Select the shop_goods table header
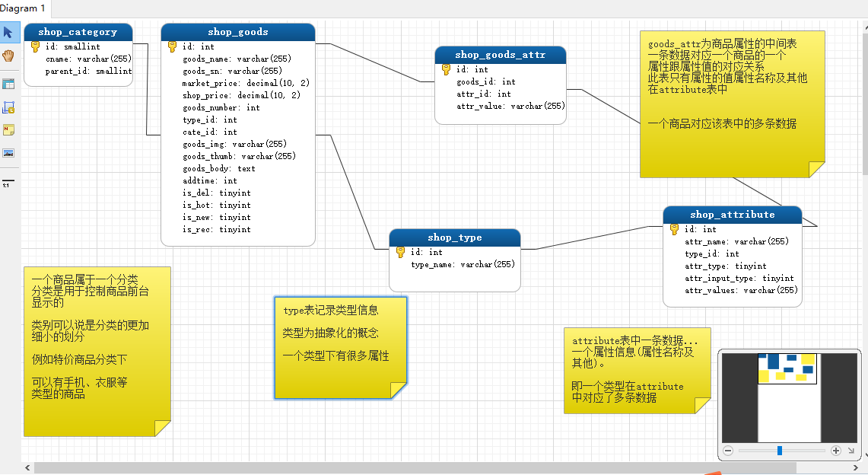This screenshot has height=475, width=868. (237, 32)
